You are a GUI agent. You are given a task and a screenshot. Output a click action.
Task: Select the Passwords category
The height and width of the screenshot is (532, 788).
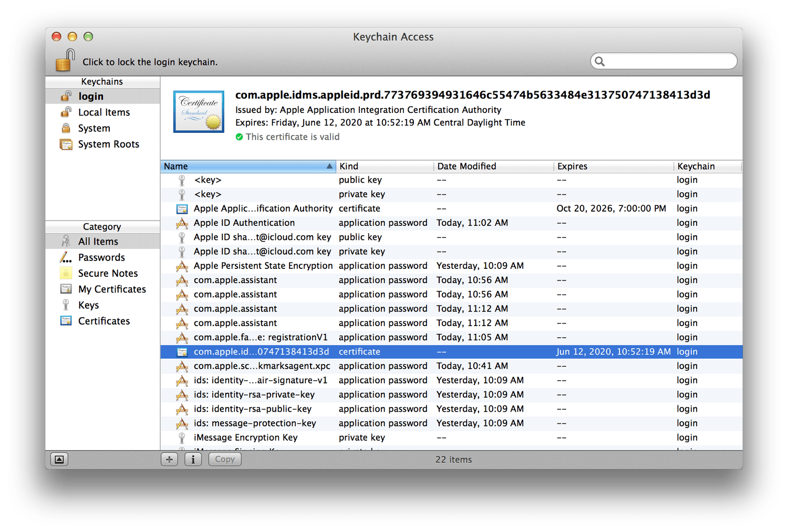101,257
